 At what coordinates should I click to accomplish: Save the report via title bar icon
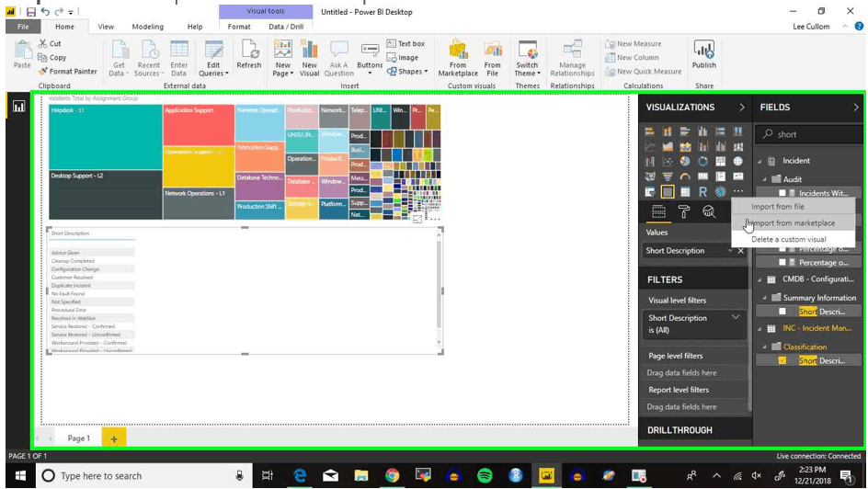coord(31,12)
